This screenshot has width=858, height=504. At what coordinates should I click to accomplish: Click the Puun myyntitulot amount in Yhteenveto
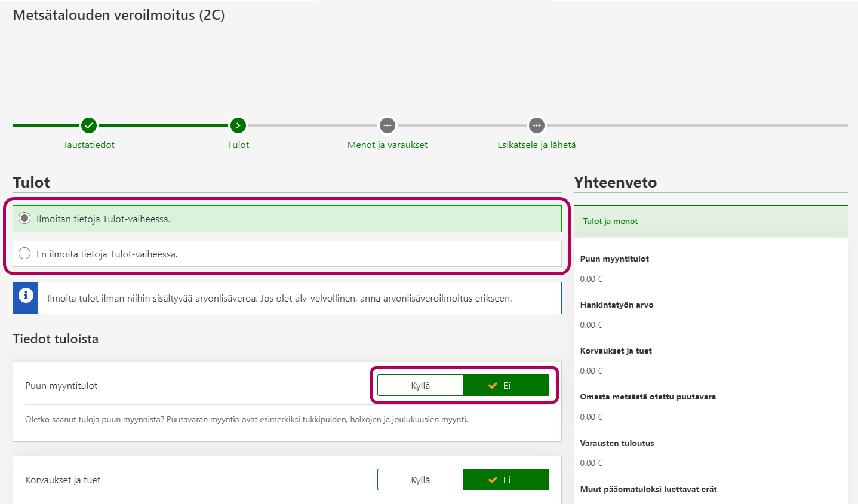click(x=591, y=279)
